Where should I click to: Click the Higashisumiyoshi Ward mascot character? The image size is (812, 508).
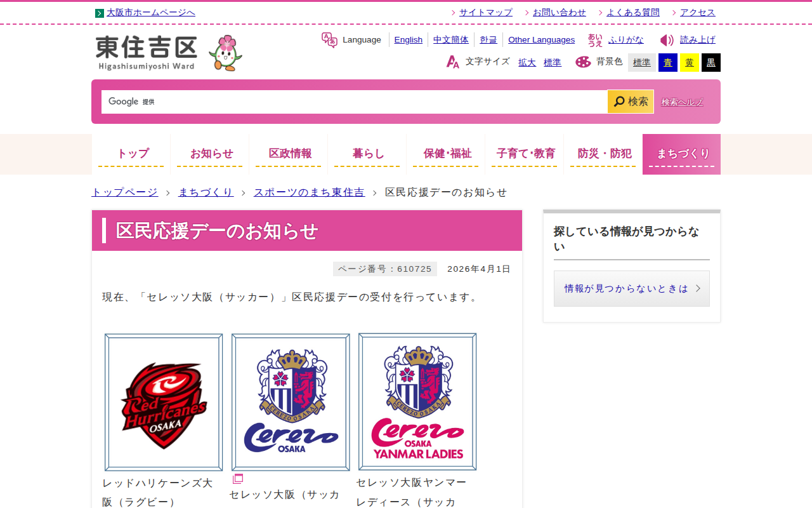225,53
